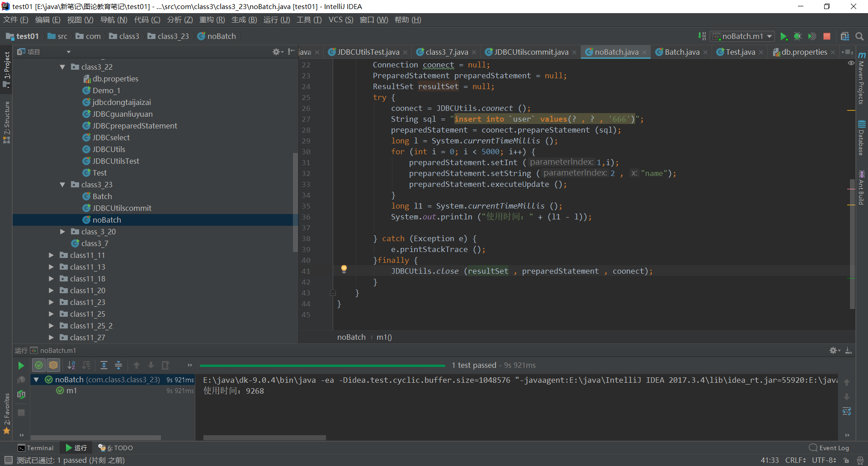Click m1() in editor breadcrumb

point(384,337)
